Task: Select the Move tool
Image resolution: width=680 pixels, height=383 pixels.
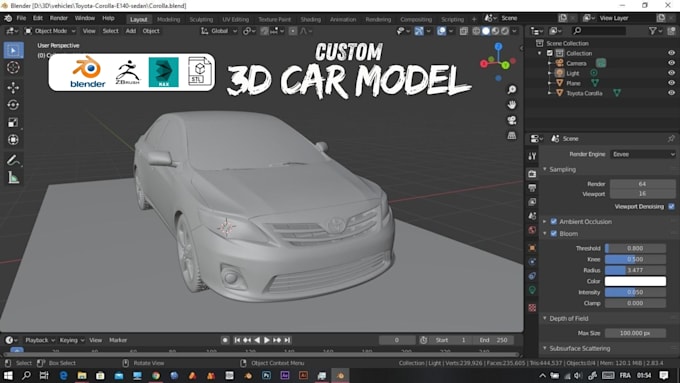Action: pos(13,88)
